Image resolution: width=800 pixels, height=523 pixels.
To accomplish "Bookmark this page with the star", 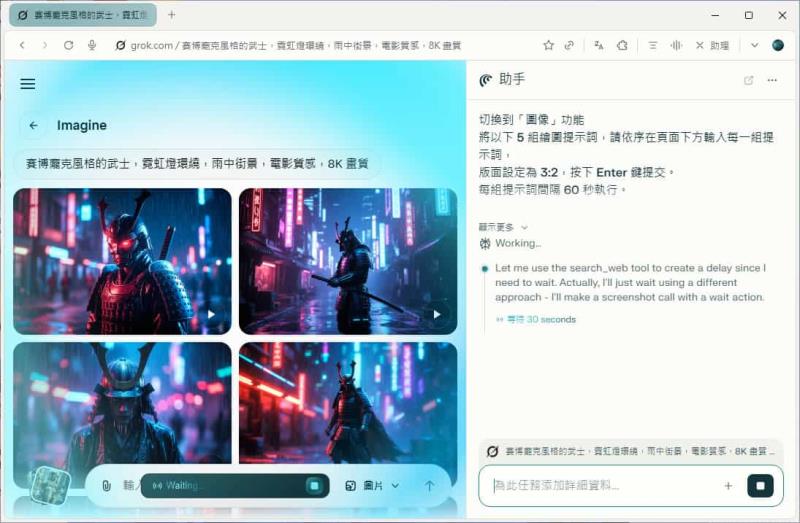I will pyautogui.click(x=548, y=45).
